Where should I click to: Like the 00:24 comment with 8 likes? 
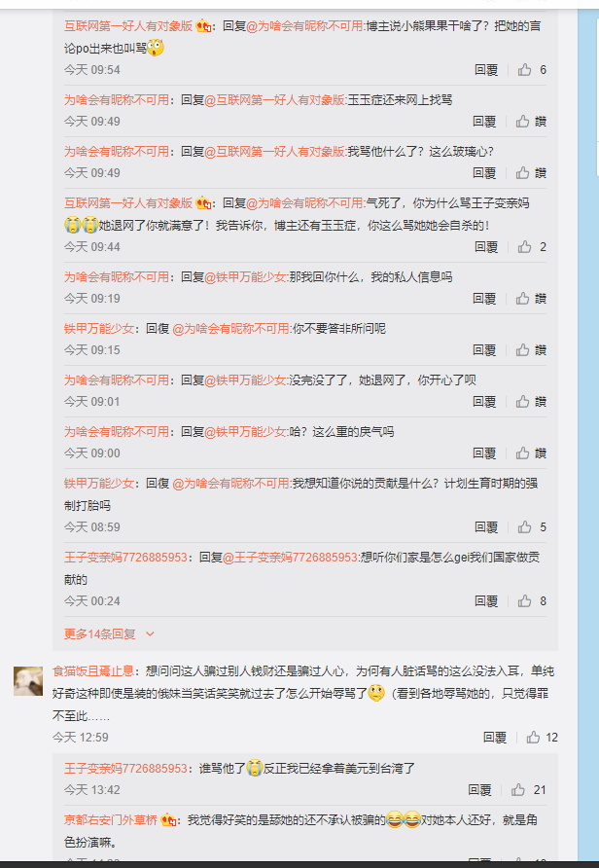point(532,601)
